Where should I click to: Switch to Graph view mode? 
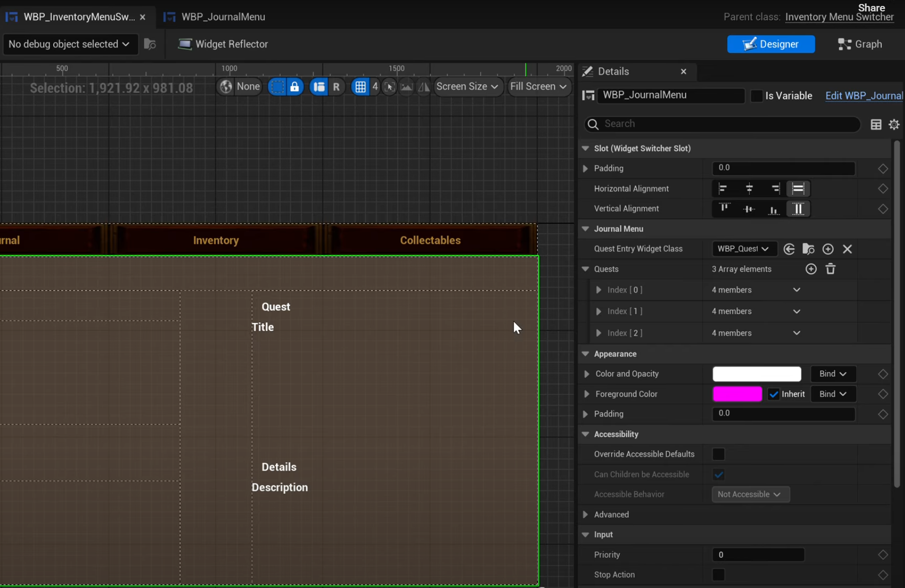point(860,44)
